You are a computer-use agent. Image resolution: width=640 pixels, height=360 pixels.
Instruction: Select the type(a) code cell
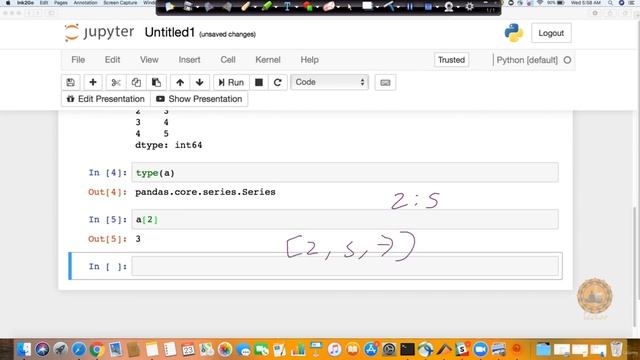tap(345, 173)
